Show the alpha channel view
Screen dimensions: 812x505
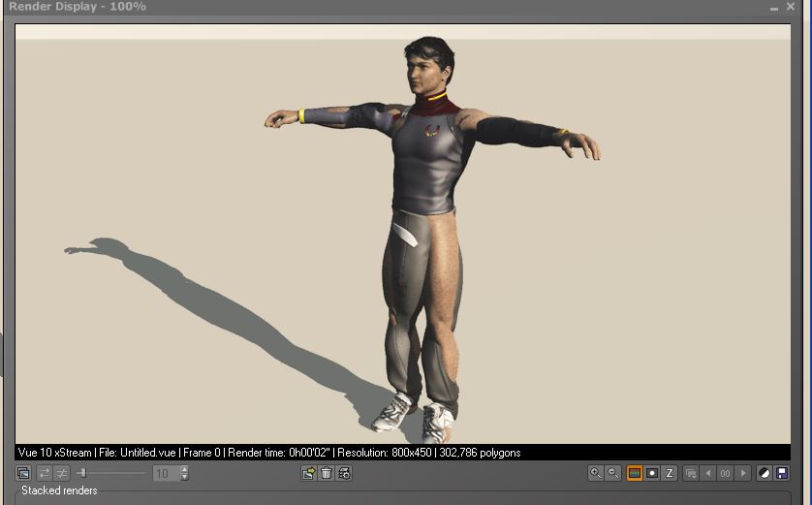coord(652,473)
